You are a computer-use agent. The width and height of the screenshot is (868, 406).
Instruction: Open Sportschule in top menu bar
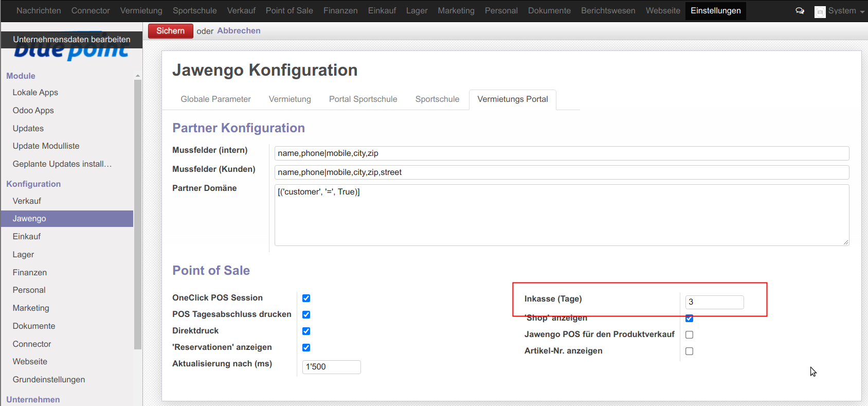pos(194,11)
